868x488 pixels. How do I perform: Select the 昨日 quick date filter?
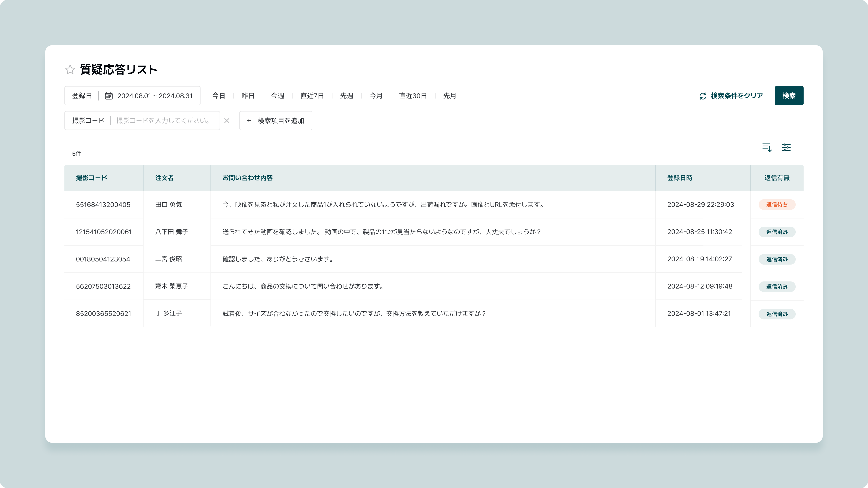coord(248,96)
